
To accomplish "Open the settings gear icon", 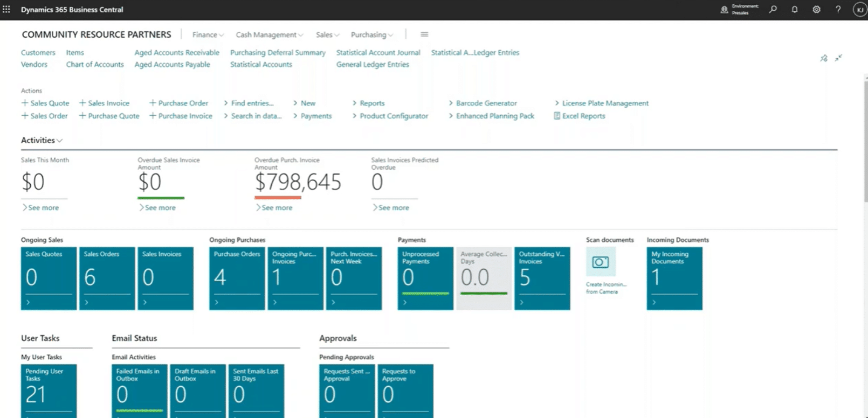I will coord(816,10).
